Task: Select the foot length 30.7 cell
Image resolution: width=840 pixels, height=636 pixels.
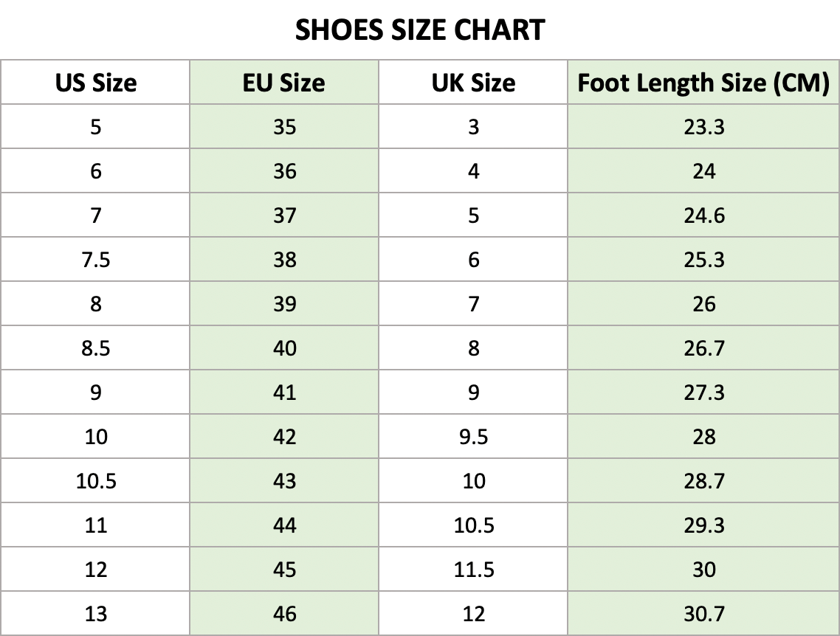Action: (x=703, y=614)
